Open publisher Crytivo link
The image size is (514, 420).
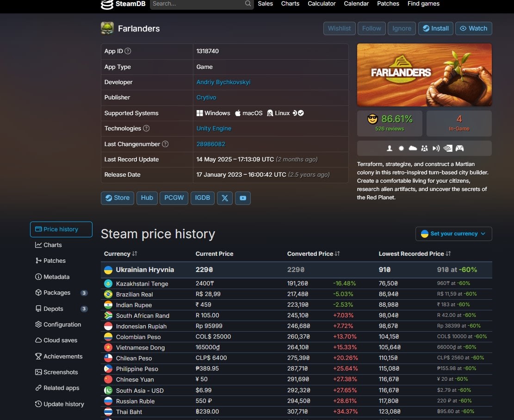(x=206, y=98)
